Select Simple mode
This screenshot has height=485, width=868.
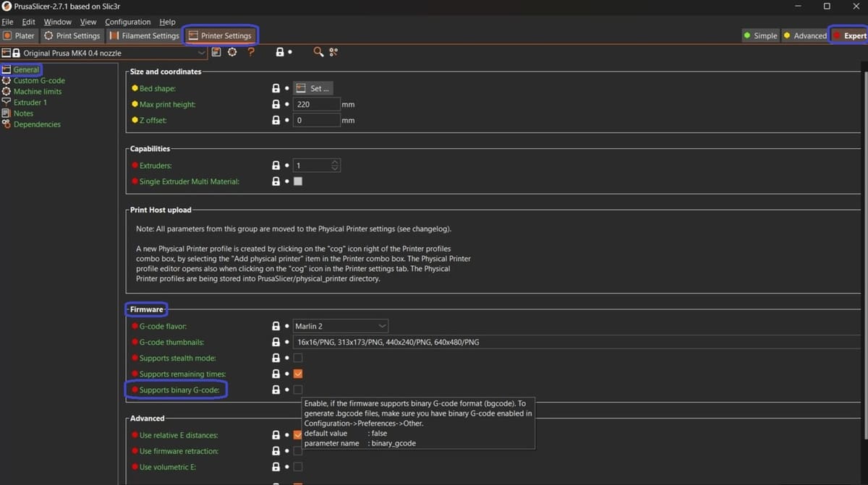[x=760, y=35]
